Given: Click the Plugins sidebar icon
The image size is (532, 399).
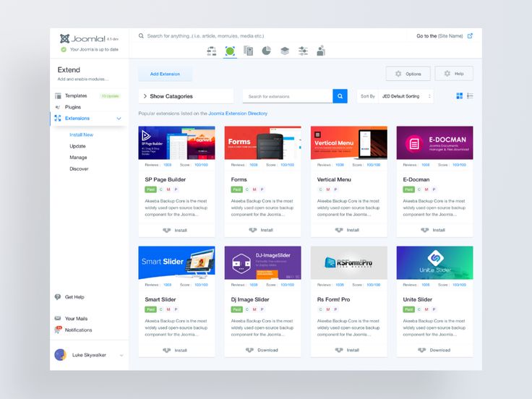Looking at the screenshot, I should (58, 107).
